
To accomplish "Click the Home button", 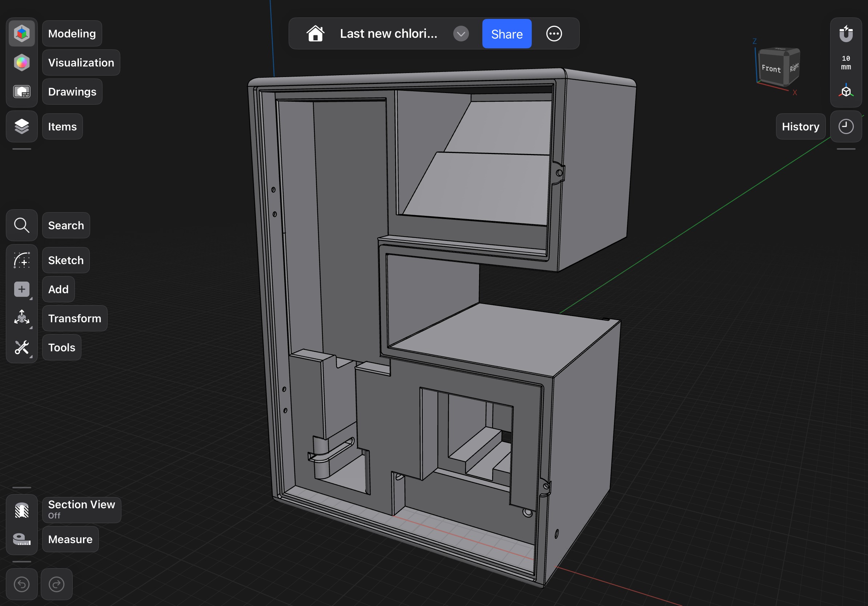I will pyautogui.click(x=315, y=34).
